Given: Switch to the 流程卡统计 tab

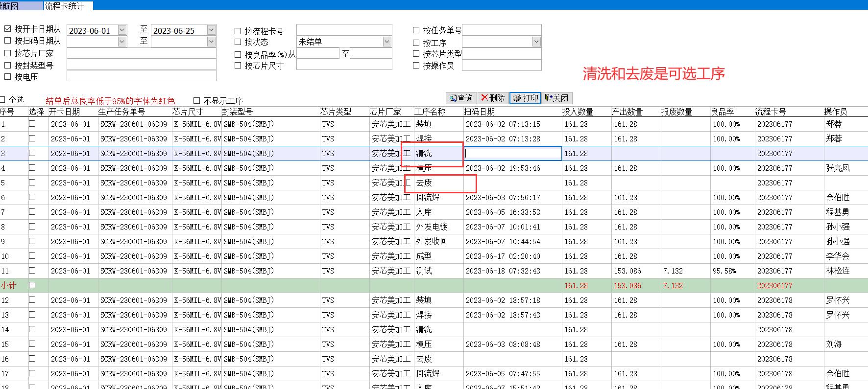Looking at the screenshot, I should [64, 6].
